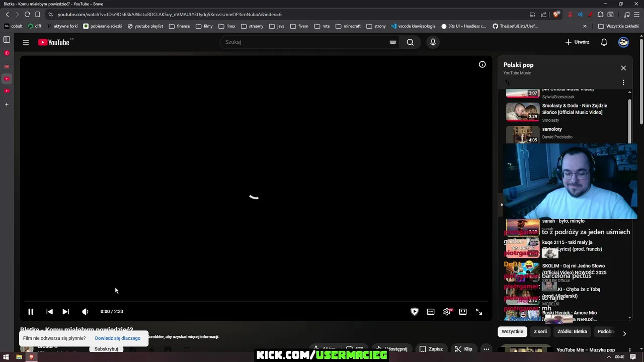Reload the page

point(27,15)
